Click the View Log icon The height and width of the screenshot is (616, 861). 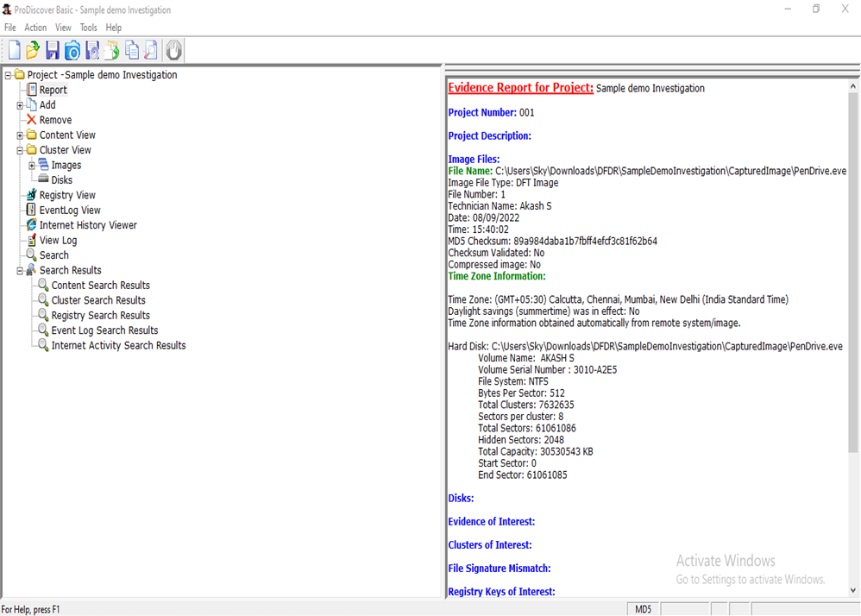tap(31, 240)
